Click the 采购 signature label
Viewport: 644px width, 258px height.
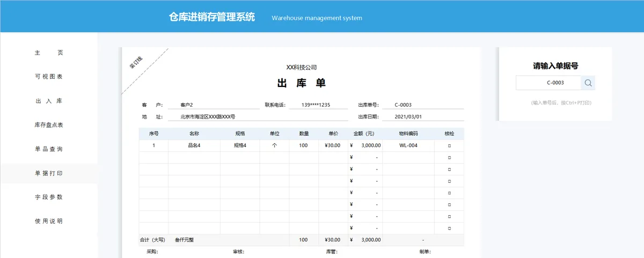(x=152, y=252)
